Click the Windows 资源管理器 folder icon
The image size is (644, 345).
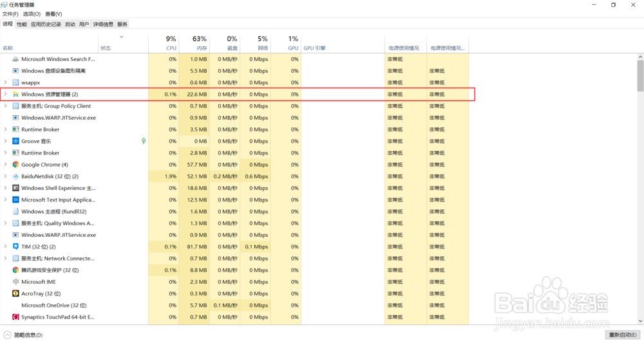15,94
